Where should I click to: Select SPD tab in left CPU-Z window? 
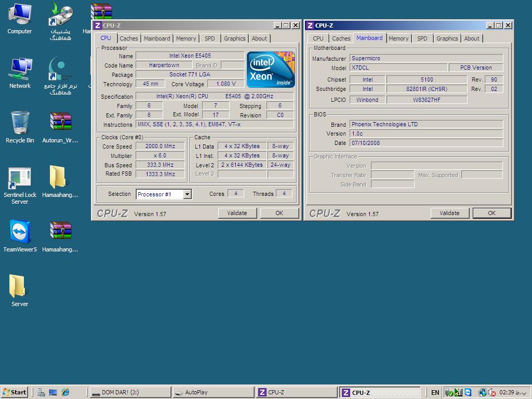tap(210, 38)
